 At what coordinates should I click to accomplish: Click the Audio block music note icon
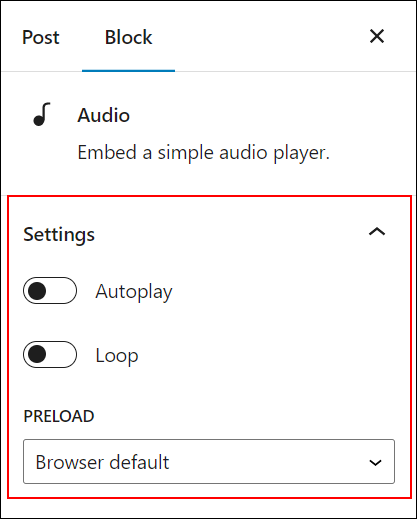coord(42,114)
